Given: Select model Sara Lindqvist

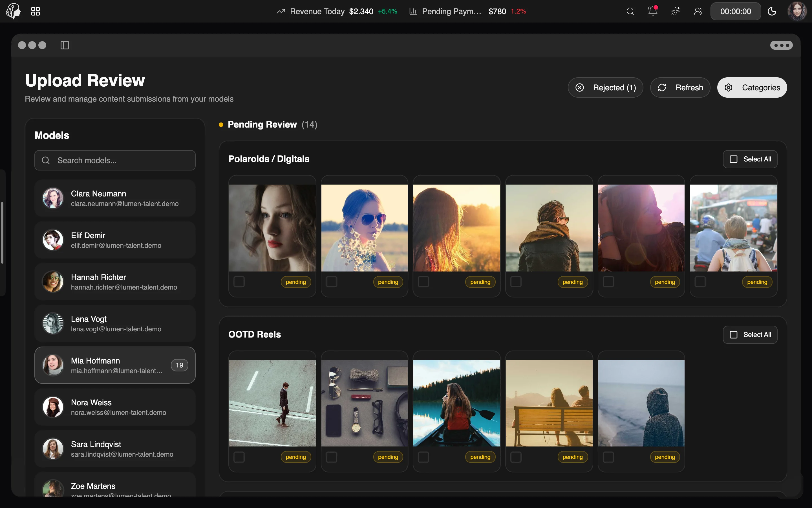Looking at the screenshot, I should point(115,449).
